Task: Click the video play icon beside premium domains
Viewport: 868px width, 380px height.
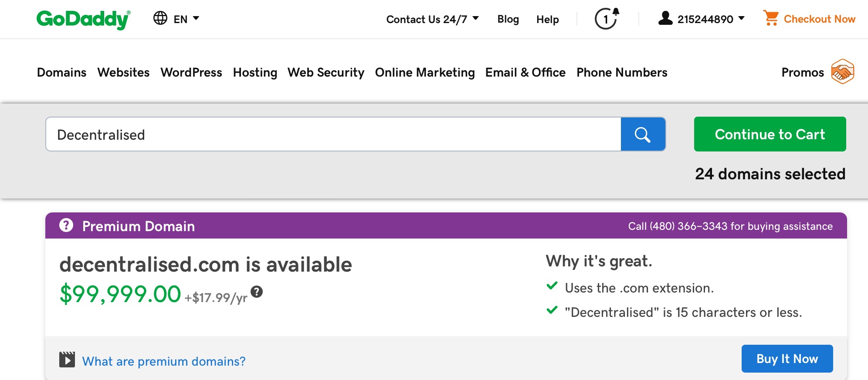Action: click(67, 360)
